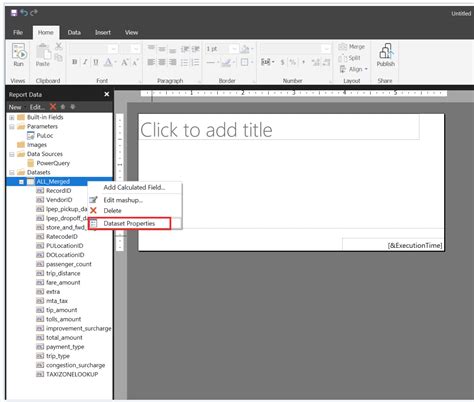Increase font size with grow icon
Image resolution: width=474 pixels, height=402 pixels.
124,62
